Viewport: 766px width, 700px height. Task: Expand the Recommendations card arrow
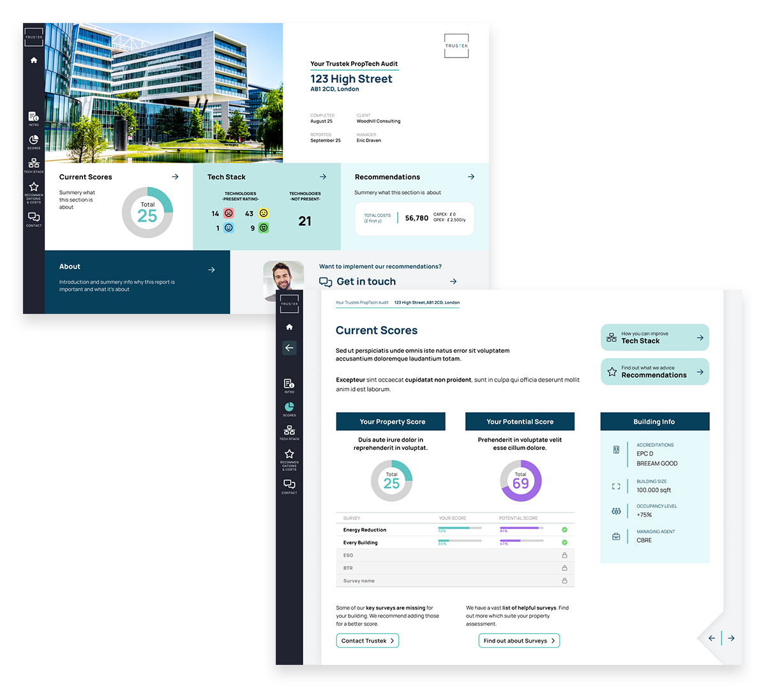[x=471, y=177]
